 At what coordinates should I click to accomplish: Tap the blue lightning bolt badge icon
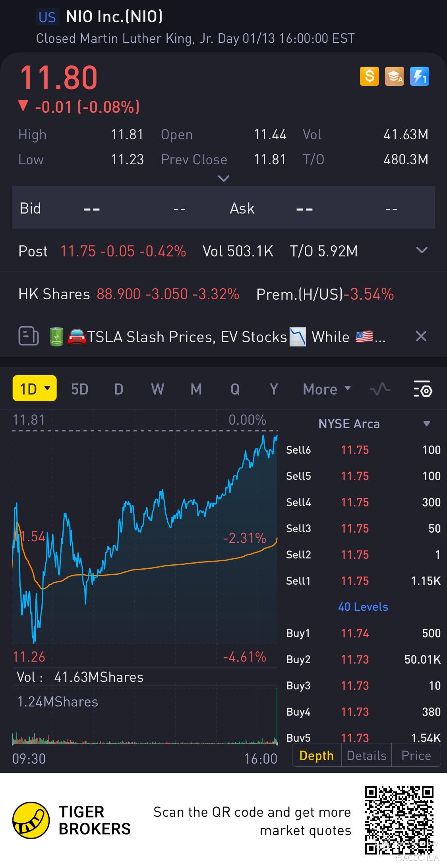[x=419, y=76]
